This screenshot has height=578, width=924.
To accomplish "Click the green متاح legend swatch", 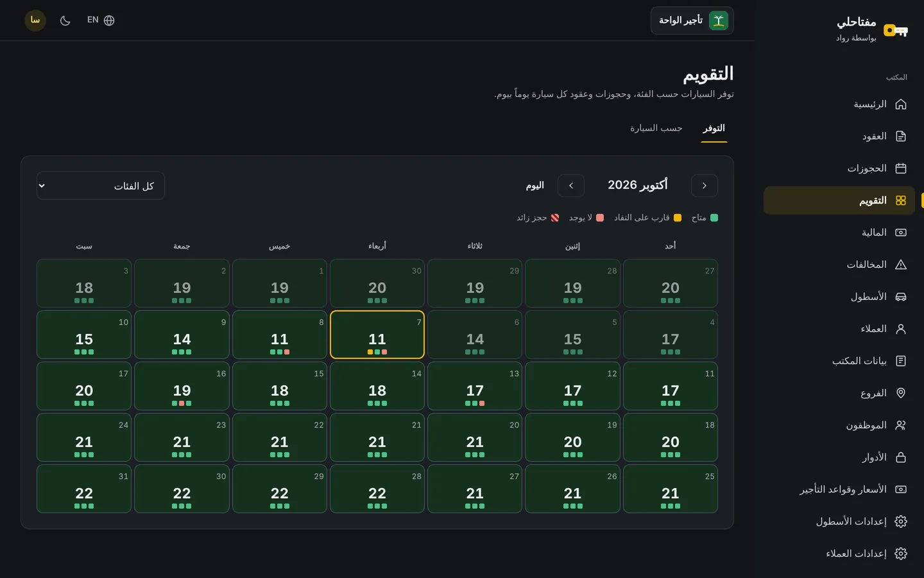I will click(x=714, y=218).
